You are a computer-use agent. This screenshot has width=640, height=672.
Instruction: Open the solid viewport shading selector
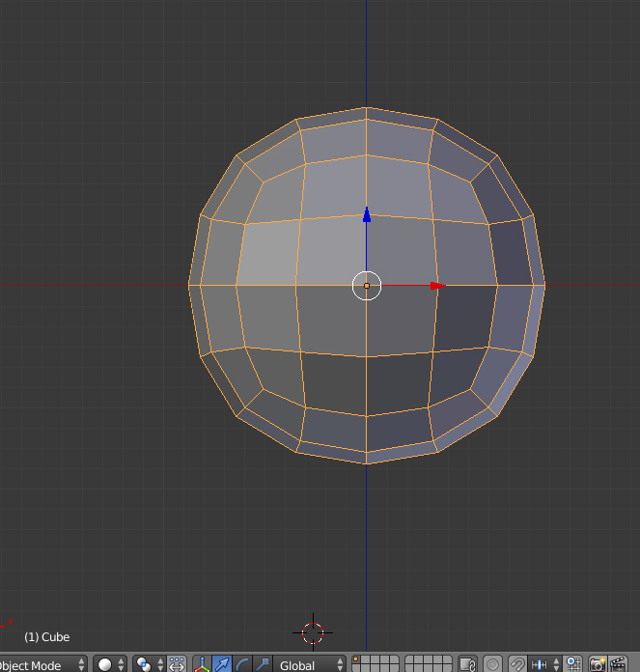click(110, 664)
